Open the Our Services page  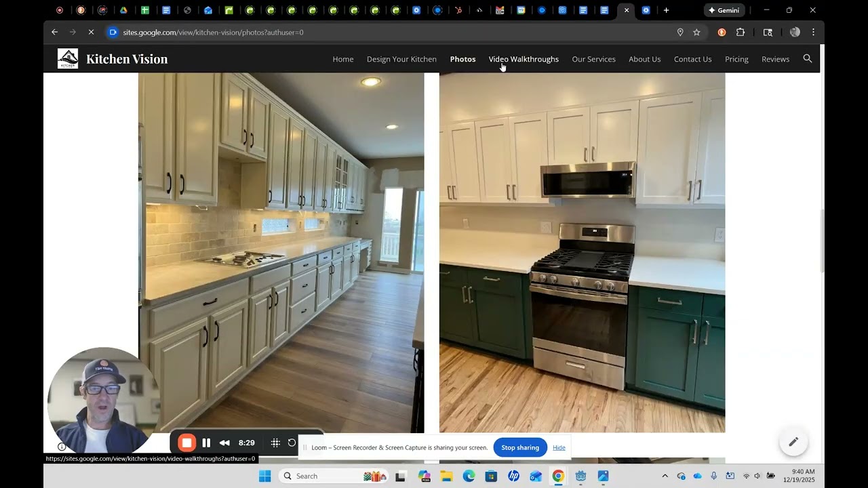coord(593,59)
